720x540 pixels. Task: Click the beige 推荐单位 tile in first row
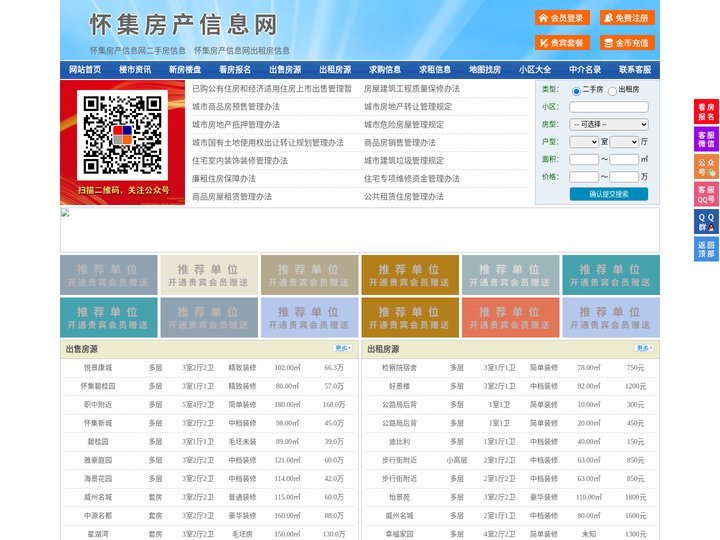(208, 275)
